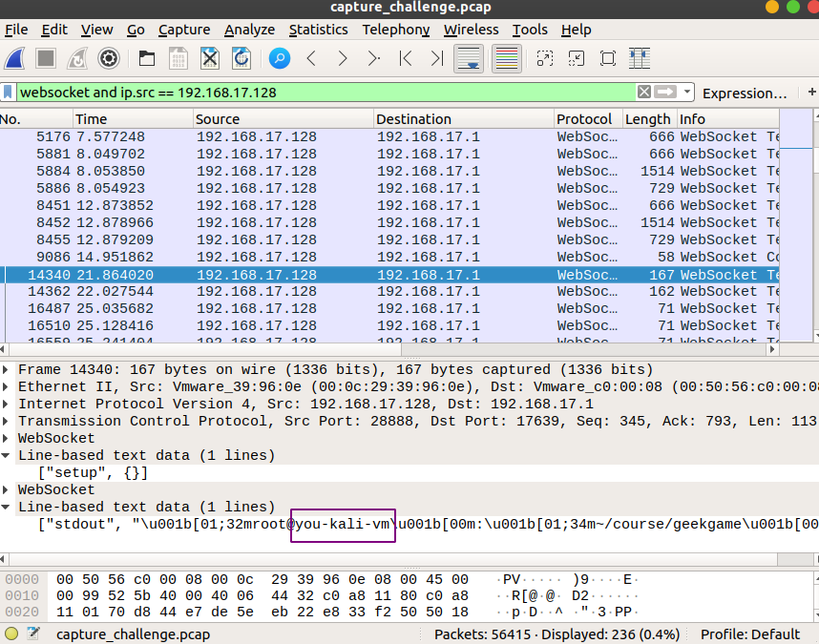The width and height of the screenshot is (819, 644).
Task: Click the shark fin start capture icon
Action: 15,59
